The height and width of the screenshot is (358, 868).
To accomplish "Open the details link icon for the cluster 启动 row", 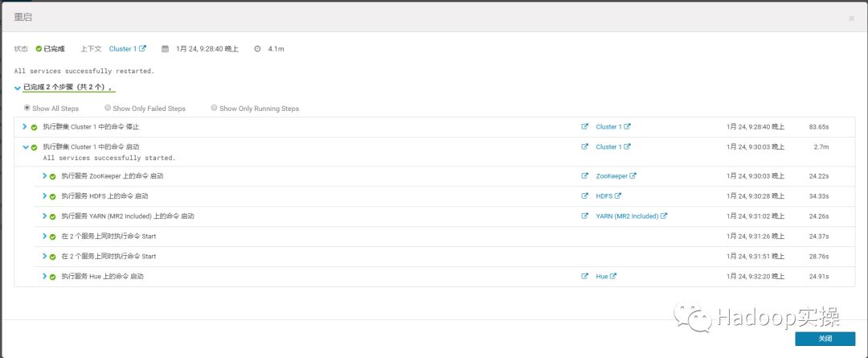I will 584,147.
